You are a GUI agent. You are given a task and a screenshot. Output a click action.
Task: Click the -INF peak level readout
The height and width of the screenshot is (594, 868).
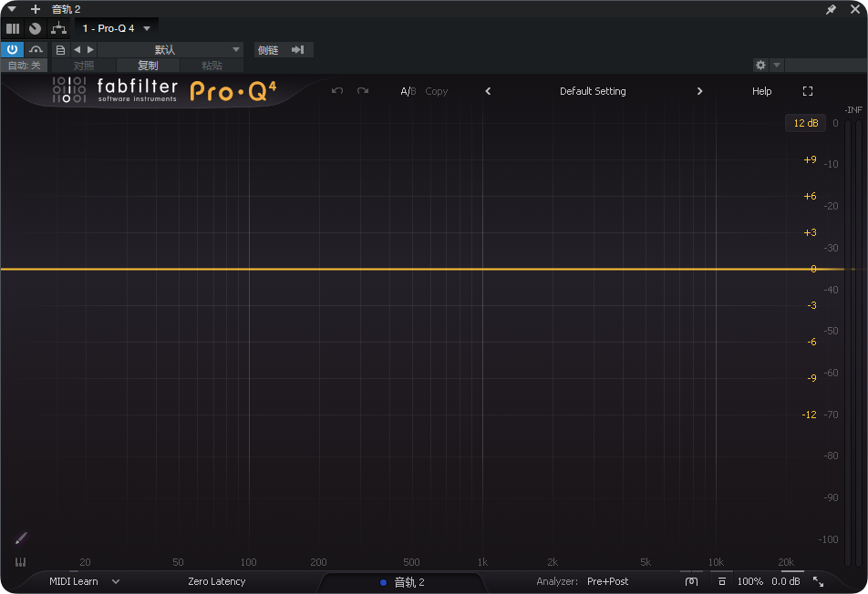[853, 109]
